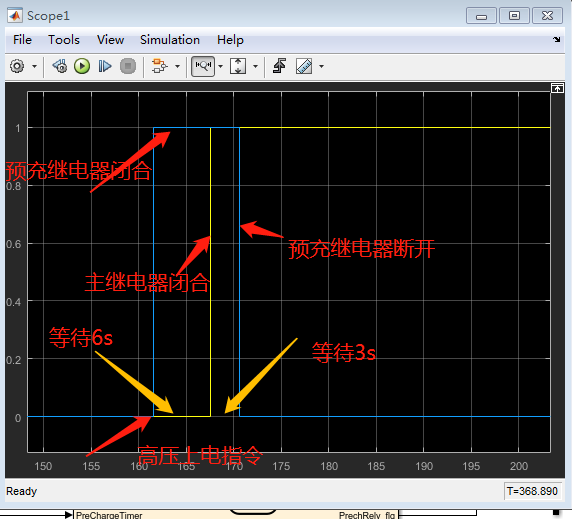Screen dimensions: 572x519
Task: Click the 200 x-axis tick label
Action: coord(519,466)
